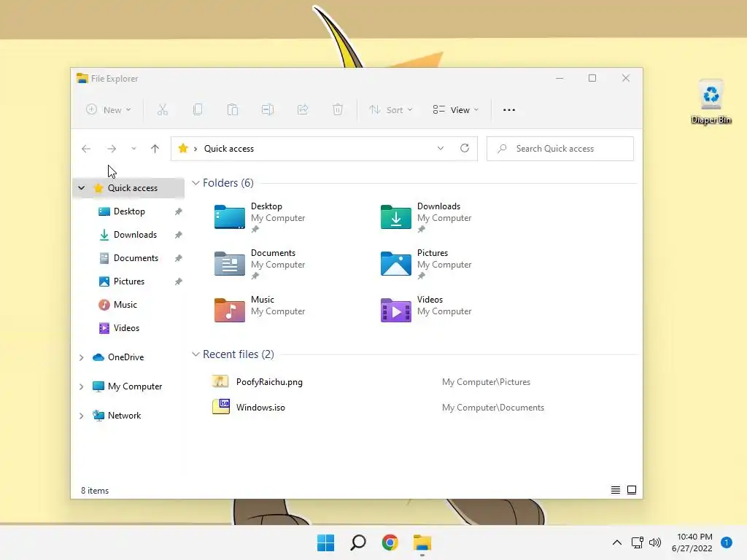Click File Explorer icon on taskbar

[x=422, y=542]
